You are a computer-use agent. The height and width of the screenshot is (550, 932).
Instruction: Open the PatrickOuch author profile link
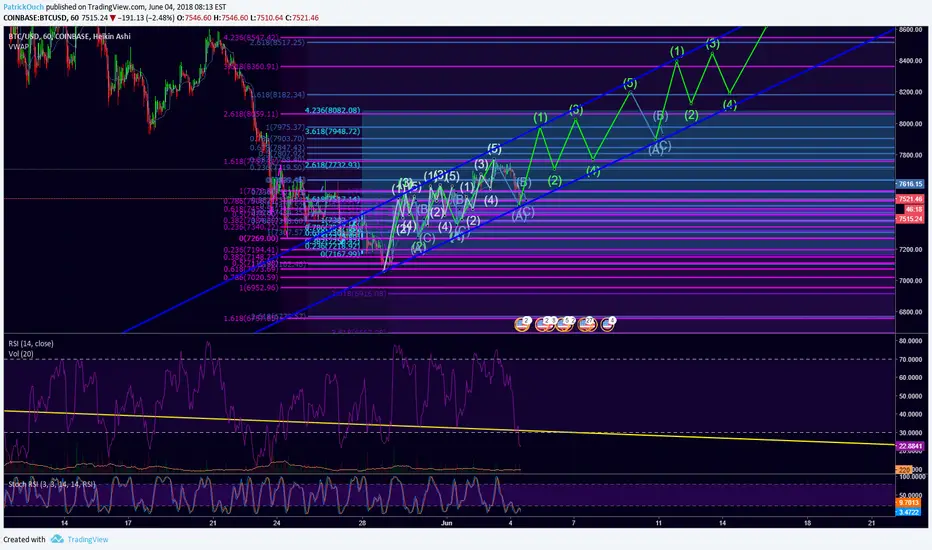click(x=24, y=7)
